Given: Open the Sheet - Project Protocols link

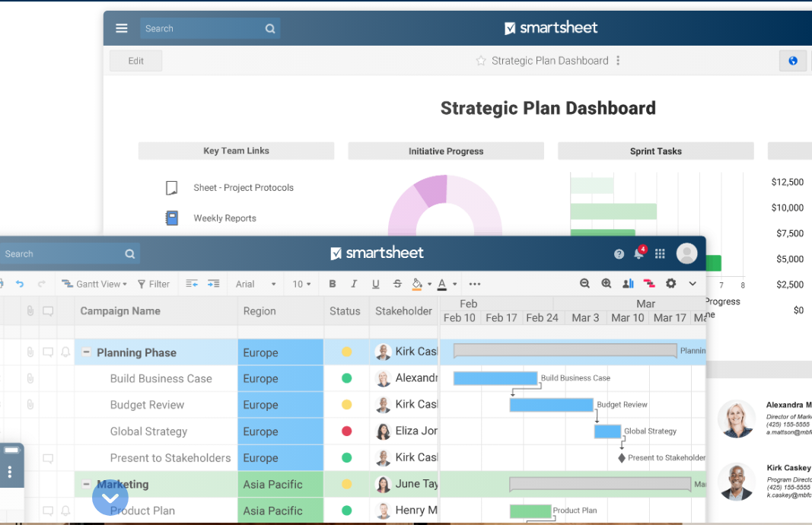Looking at the screenshot, I should [244, 187].
